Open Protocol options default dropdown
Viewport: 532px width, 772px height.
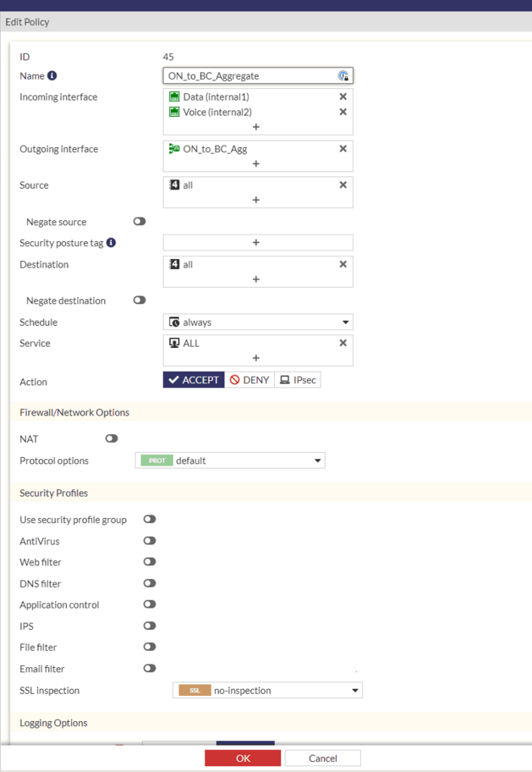(x=230, y=461)
